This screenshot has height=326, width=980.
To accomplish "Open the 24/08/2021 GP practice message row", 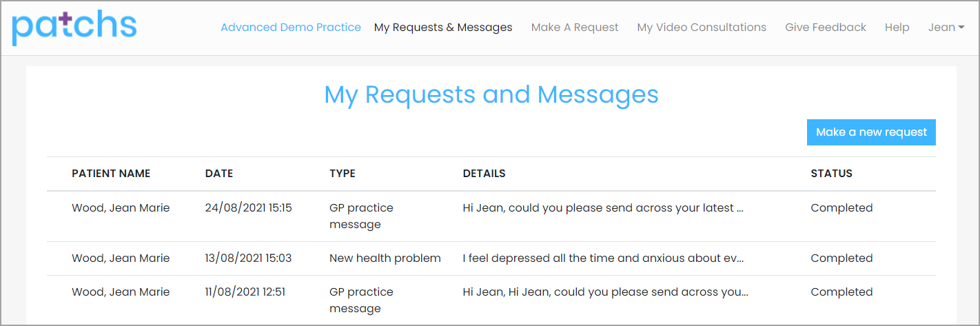I will tap(491, 216).
